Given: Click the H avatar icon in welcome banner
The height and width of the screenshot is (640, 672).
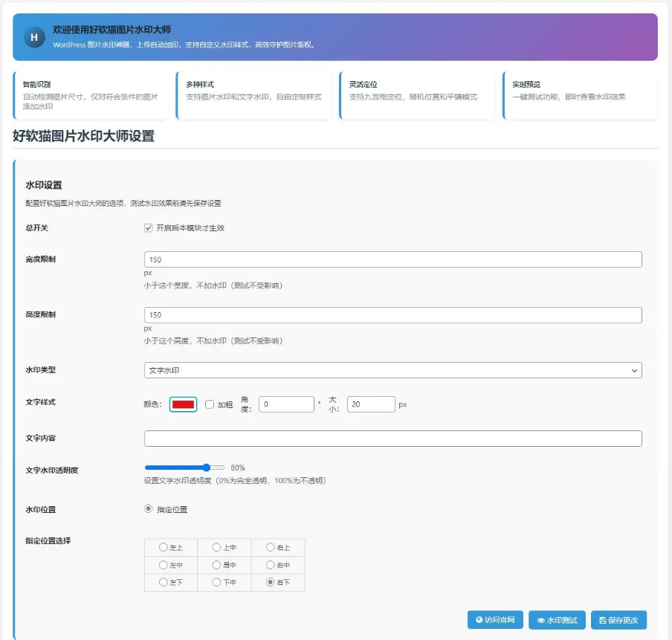Looking at the screenshot, I should tap(33, 37).
